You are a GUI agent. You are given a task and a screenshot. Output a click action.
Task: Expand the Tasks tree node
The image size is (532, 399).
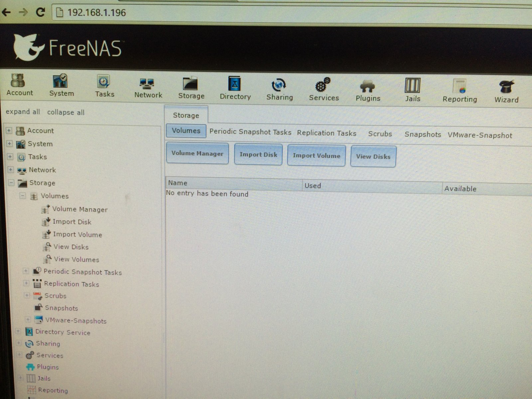coord(10,157)
